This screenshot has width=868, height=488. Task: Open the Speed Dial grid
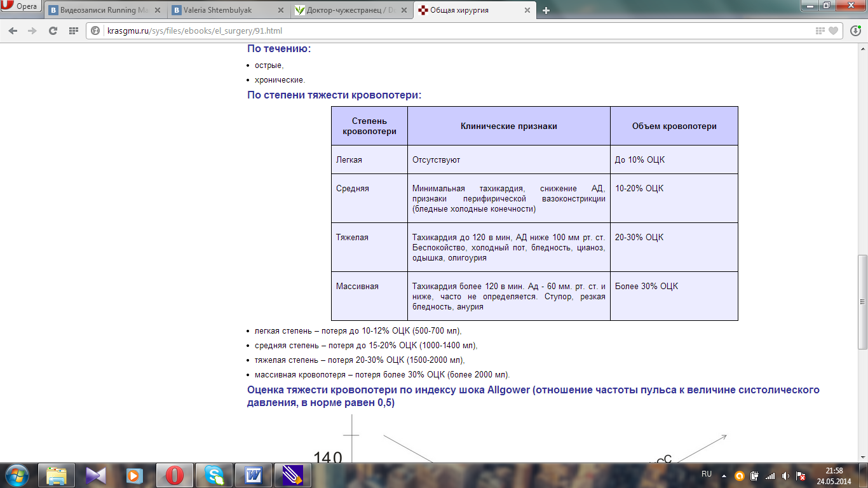coord(73,30)
